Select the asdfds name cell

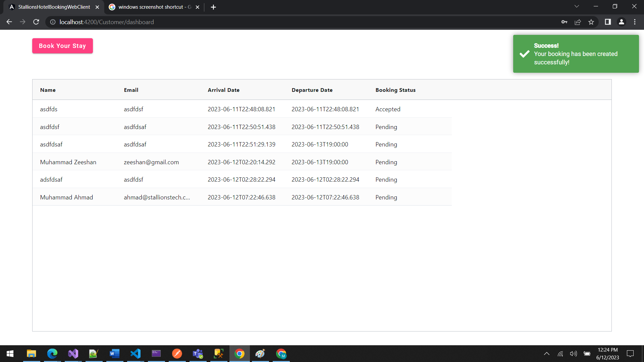click(x=49, y=109)
